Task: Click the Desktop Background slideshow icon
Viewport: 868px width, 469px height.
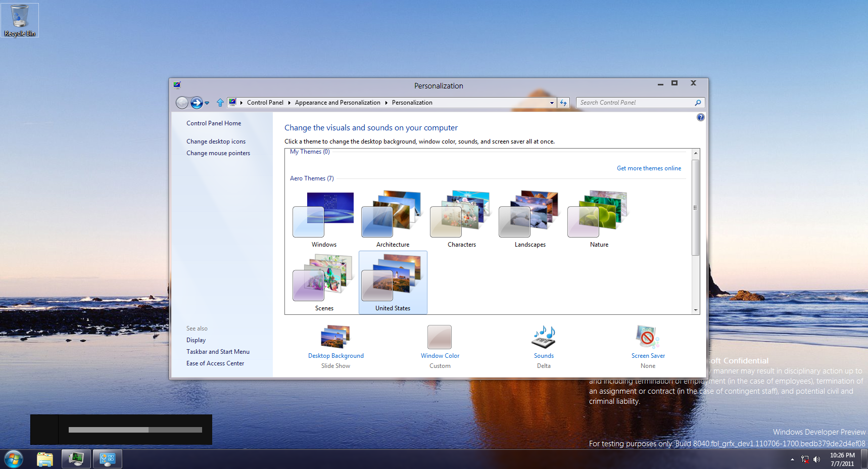Action: 335,337
